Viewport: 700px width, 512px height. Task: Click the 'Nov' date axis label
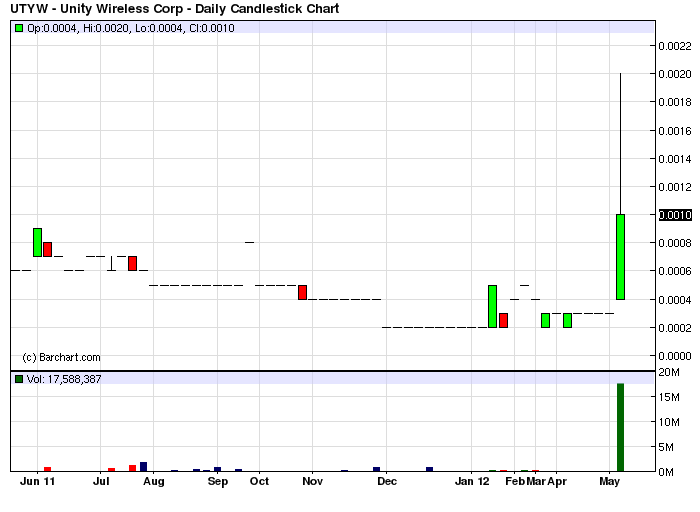[x=312, y=481]
